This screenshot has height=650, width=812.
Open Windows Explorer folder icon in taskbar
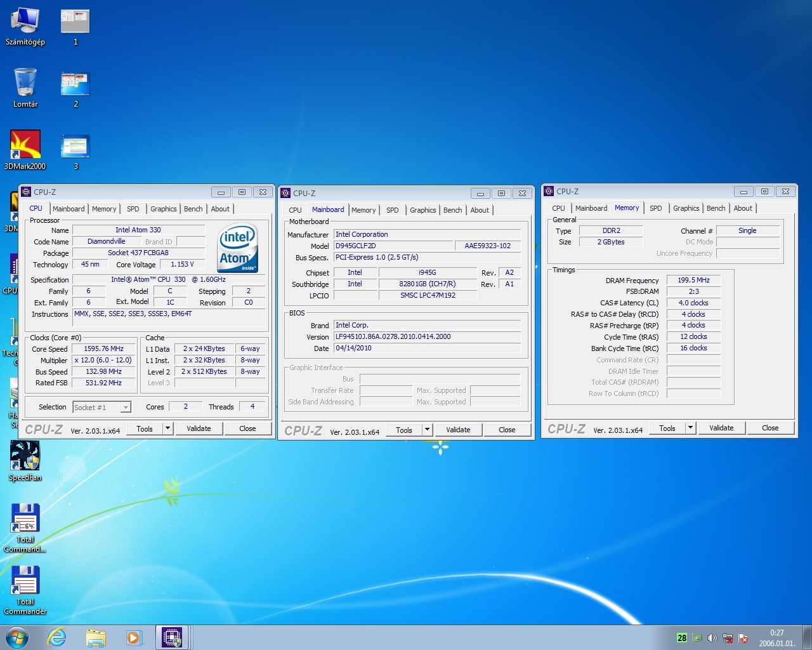point(96,637)
